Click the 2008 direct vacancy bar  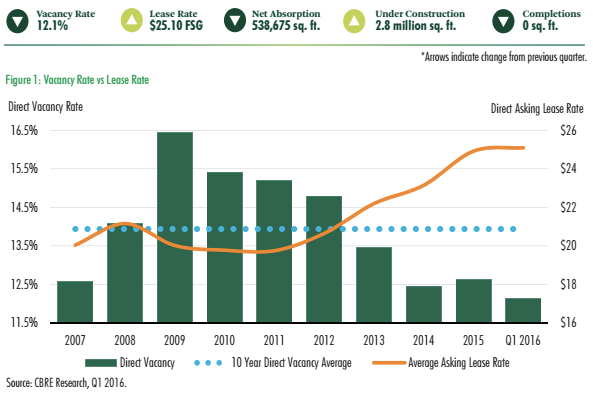tap(125, 273)
